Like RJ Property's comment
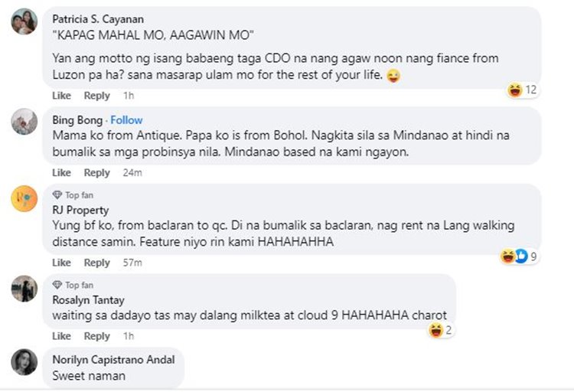 coord(61,263)
